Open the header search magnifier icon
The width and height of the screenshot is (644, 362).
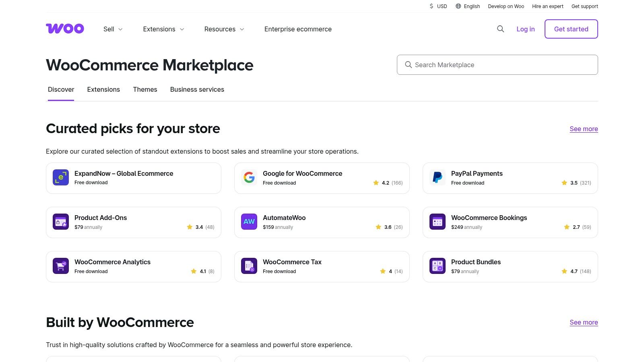click(x=500, y=29)
